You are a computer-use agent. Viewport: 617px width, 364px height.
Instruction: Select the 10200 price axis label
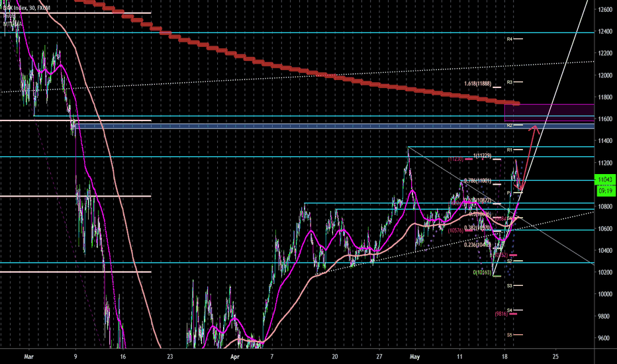(605, 272)
